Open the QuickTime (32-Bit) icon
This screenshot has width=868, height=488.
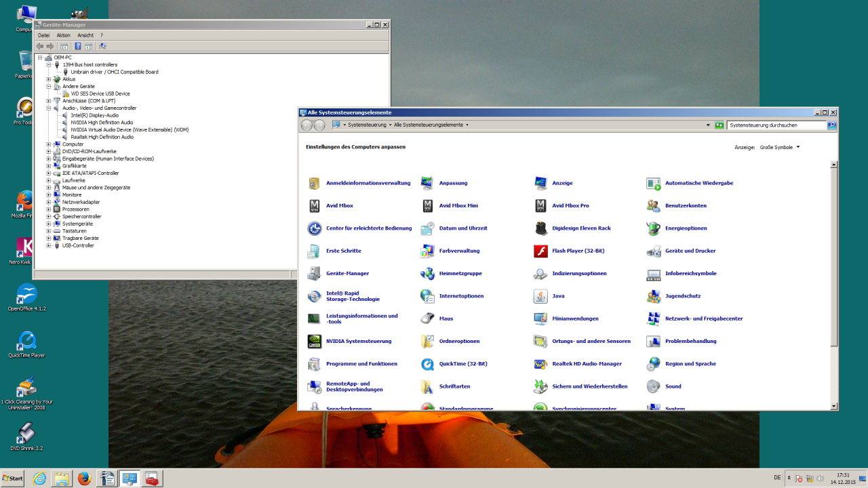[427, 364]
